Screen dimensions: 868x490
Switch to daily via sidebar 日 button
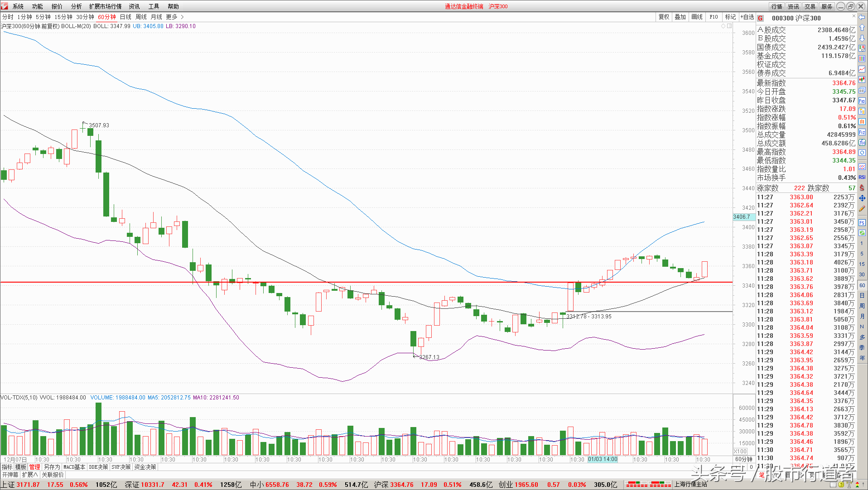(862, 296)
